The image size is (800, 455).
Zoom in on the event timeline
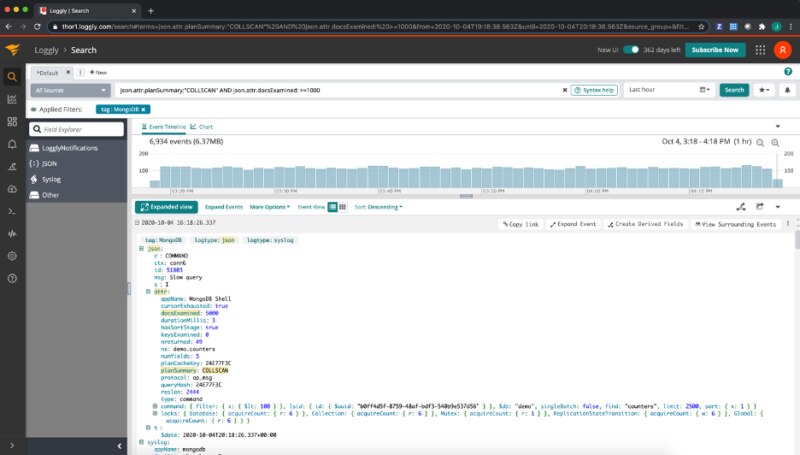pos(773,143)
